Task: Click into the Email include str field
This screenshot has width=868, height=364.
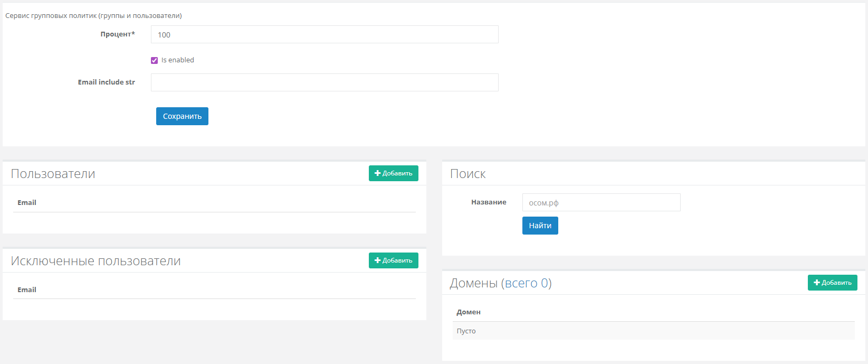Action: [324, 82]
